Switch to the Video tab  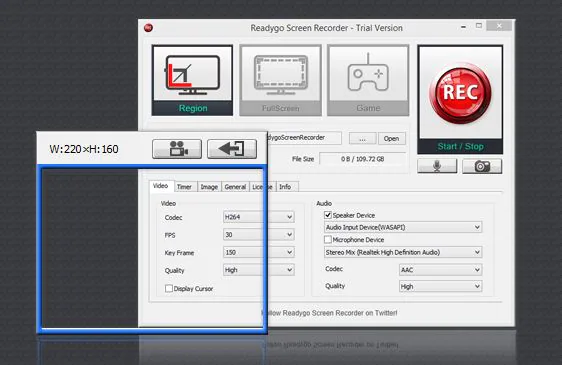point(161,186)
